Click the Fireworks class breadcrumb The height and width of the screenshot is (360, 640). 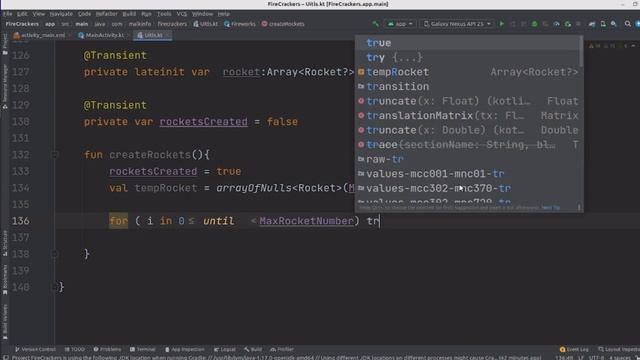click(240, 24)
